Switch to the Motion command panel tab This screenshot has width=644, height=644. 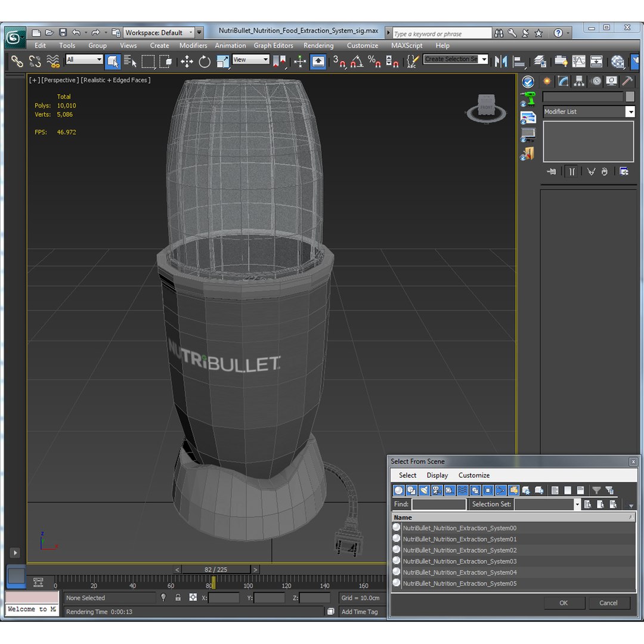(596, 81)
